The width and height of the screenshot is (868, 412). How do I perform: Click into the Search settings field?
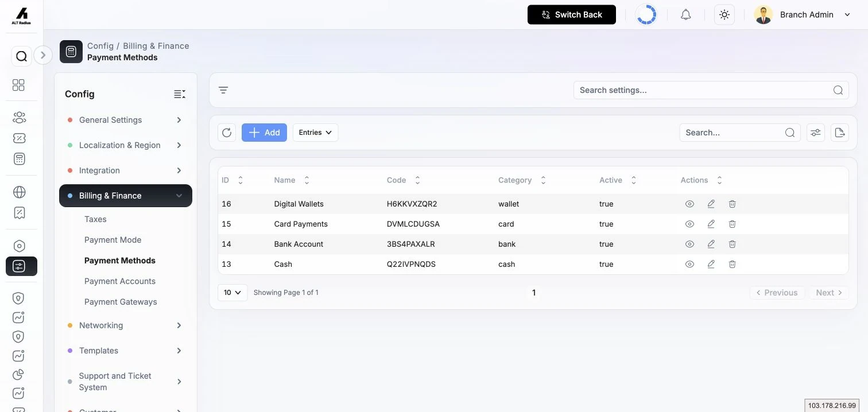click(x=711, y=90)
